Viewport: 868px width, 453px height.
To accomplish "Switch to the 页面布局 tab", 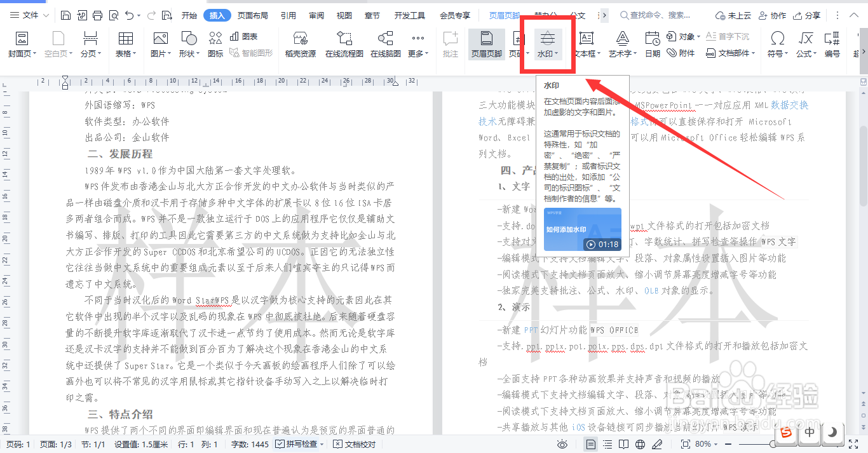I will pyautogui.click(x=253, y=15).
